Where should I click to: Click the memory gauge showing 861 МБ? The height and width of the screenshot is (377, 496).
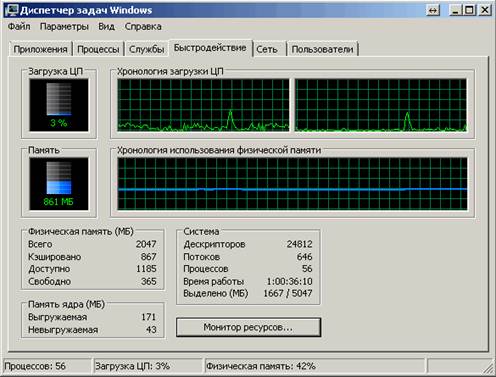59,184
